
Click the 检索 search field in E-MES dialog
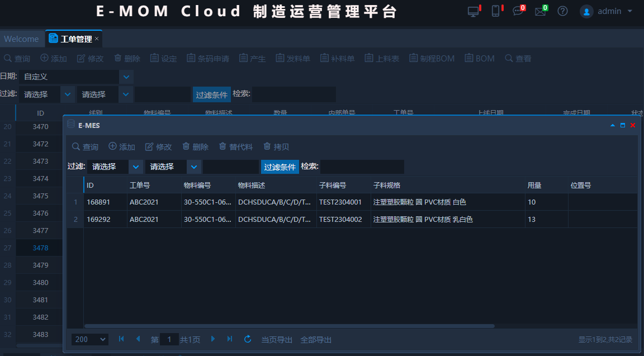click(x=362, y=167)
